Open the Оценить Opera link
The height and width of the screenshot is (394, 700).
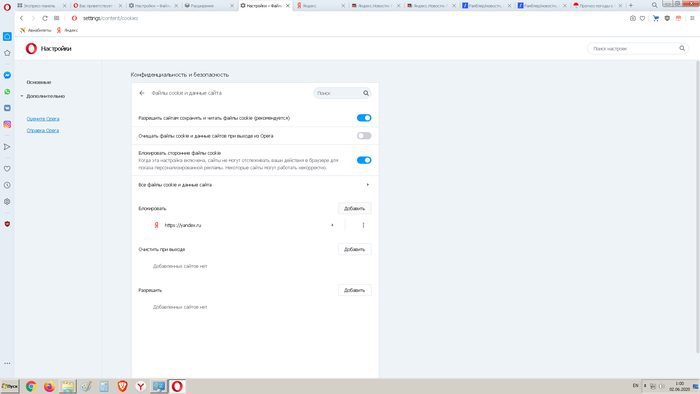43,119
